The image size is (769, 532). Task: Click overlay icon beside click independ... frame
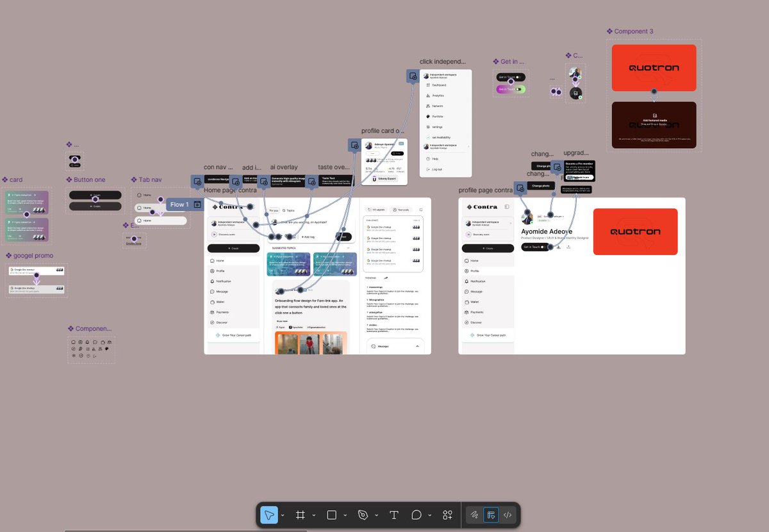coord(413,76)
